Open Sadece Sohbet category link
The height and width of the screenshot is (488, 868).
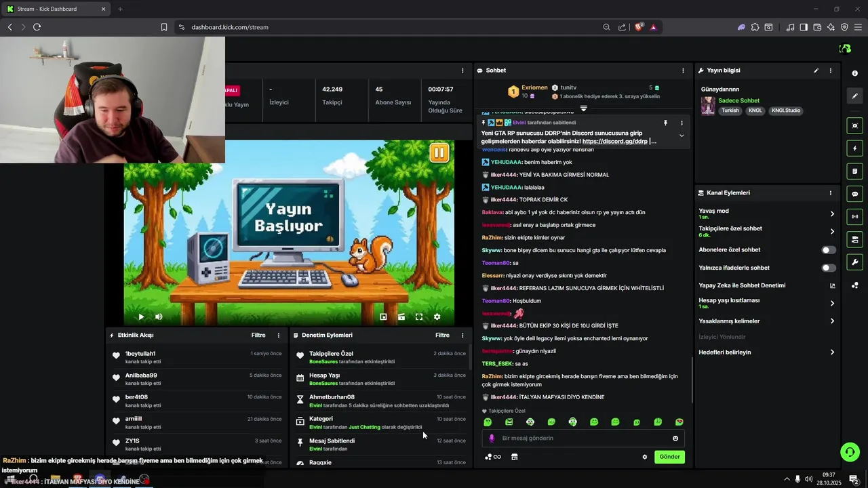pos(738,101)
